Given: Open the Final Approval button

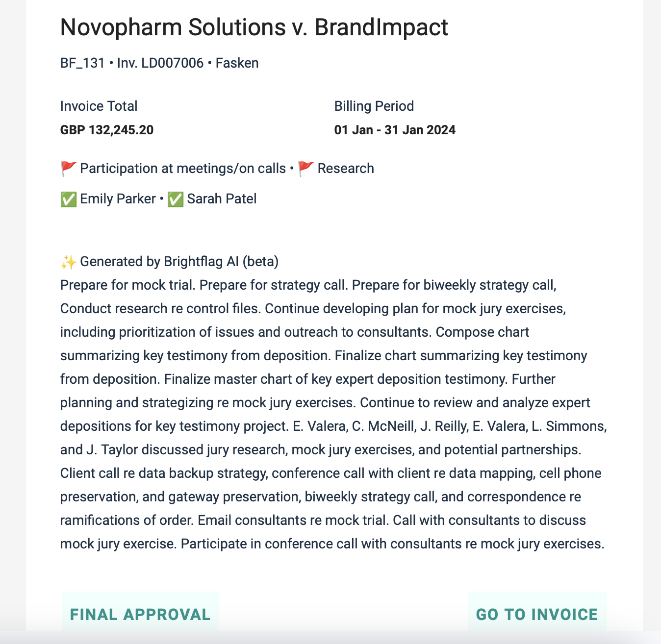Looking at the screenshot, I should (x=141, y=614).
